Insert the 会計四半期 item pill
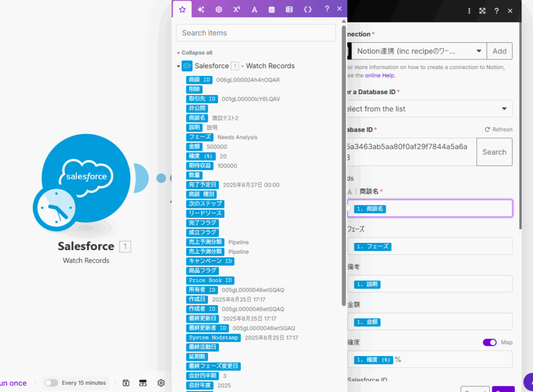This screenshot has height=392, width=533. click(202, 375)
